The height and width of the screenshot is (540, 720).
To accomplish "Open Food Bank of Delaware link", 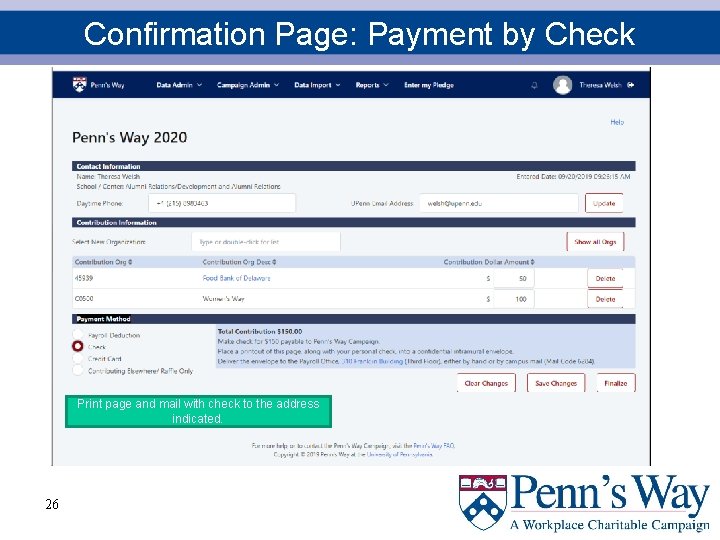I will [x=236, y=278].
